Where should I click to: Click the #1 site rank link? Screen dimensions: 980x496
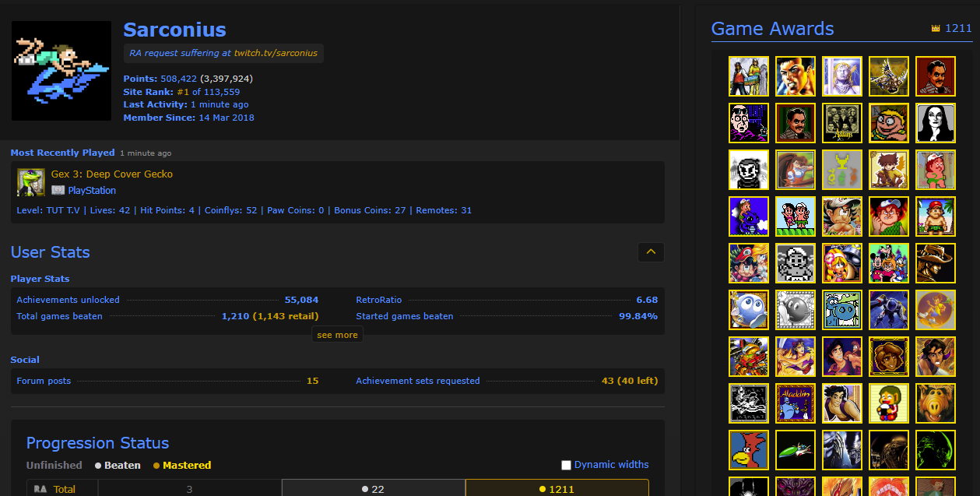click(183, 91)
